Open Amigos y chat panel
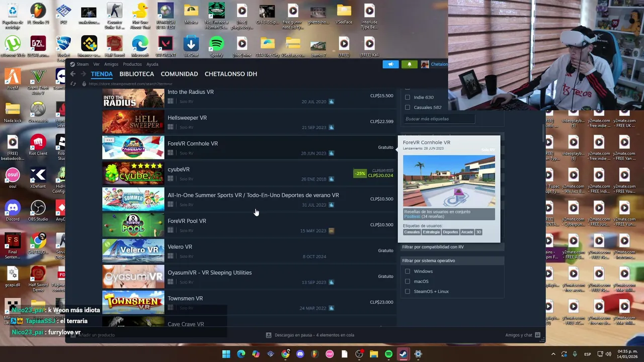The width and height of the screenshot is (644, 362). tap(523, 335)
